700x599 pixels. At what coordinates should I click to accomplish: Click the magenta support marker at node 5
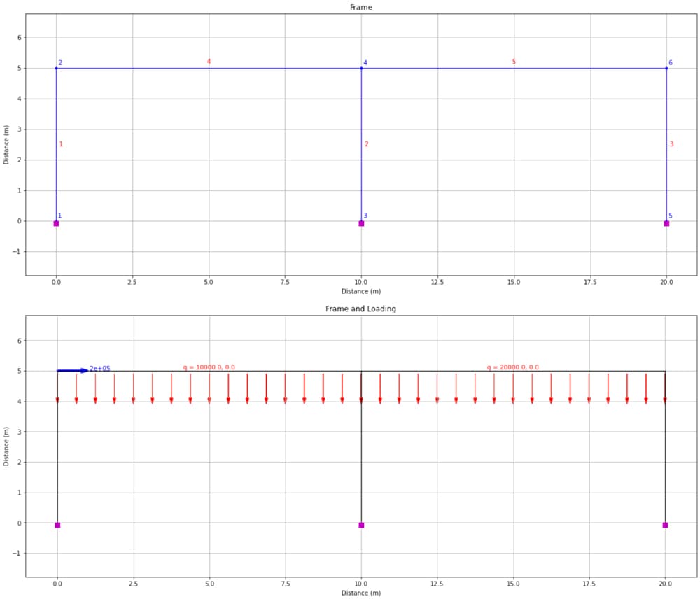pyautogui.click(x=666, y=223)
